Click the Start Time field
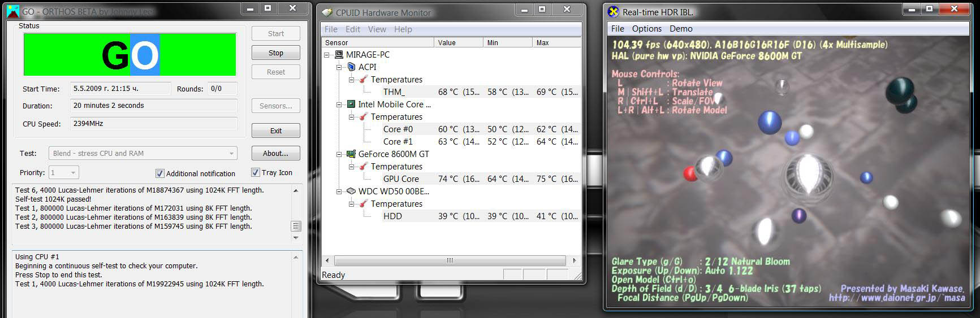980x318 pixels. (x=120, y=89)
